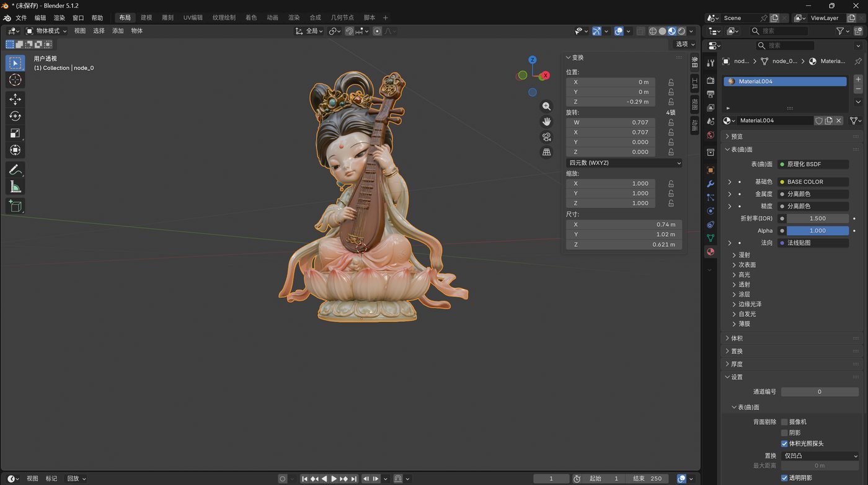Screen dimensions: 868x485
Task: Open the Material properties tab icon
Action: pos(711,252)
